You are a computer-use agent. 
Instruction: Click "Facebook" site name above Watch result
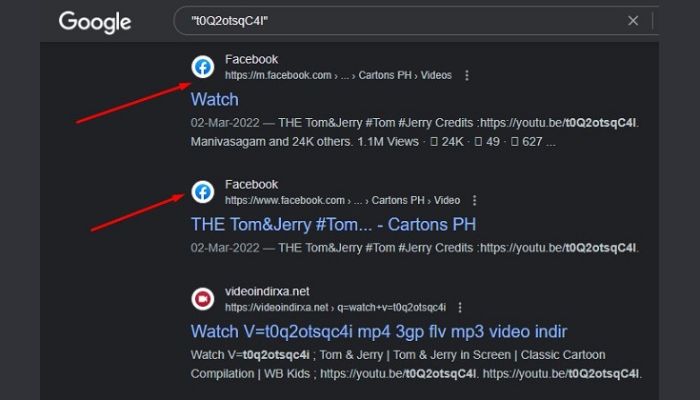251,59
